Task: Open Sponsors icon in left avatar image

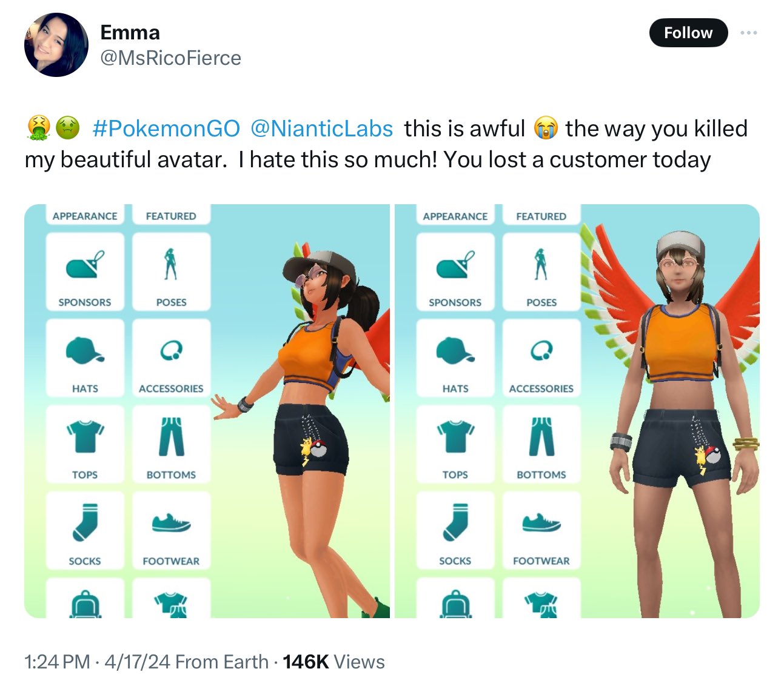Action: (x=85, y=271)
